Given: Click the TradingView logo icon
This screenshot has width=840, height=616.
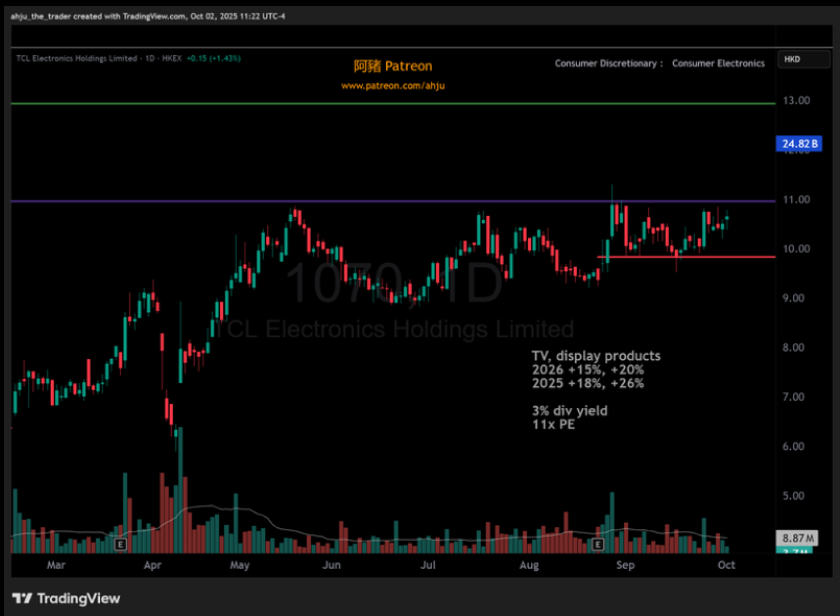Looking at the screenshot, I should 22,598.
